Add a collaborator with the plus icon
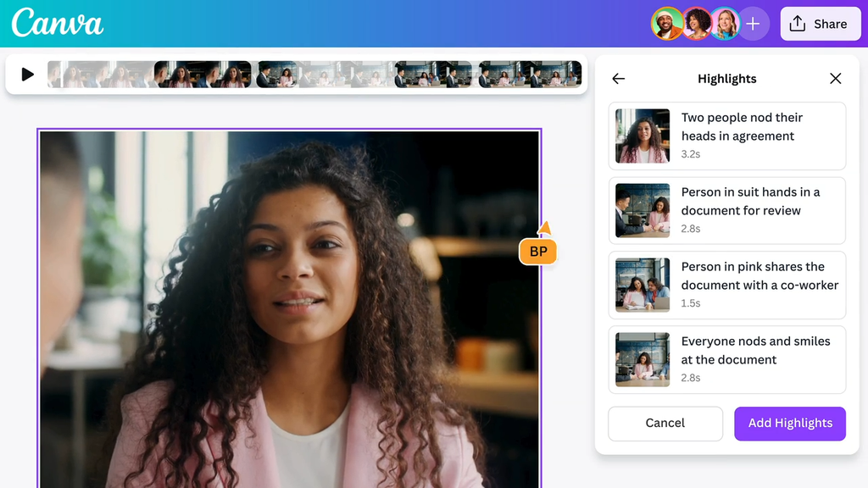 pyautogui.click(x=753, y=24)
